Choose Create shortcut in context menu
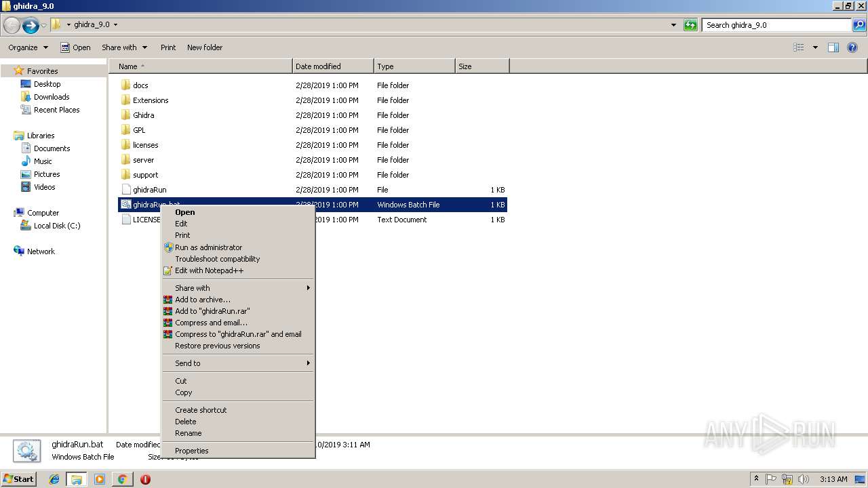 [x=201, y=410]
